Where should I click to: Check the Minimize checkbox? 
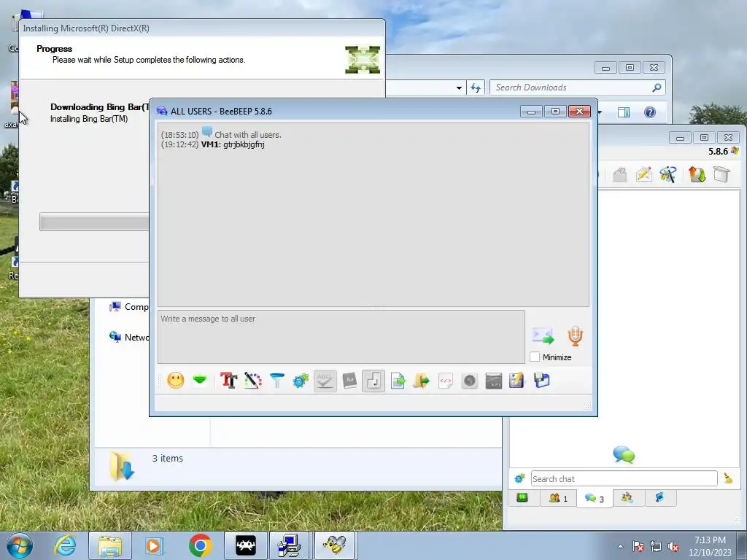pyautogui.click(x=535, y=357)
